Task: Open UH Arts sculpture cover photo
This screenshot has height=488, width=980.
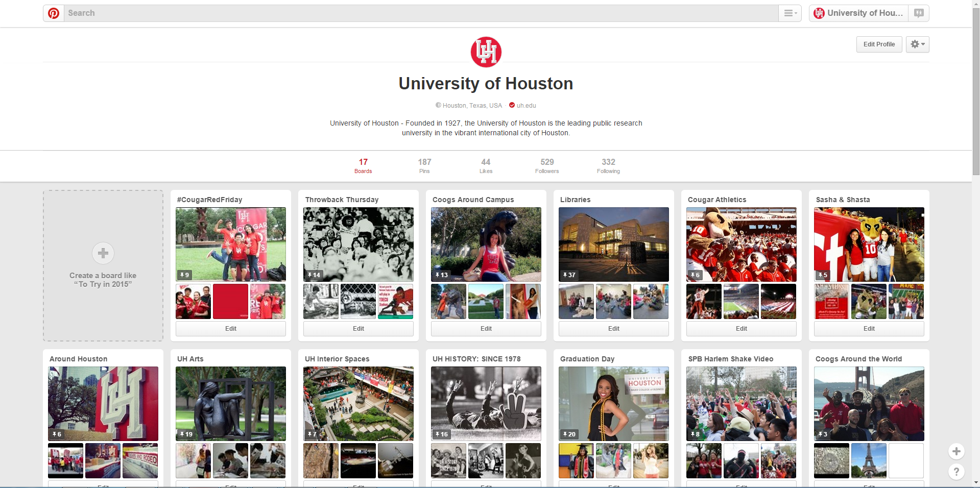Action: pyautogui.click(x=231, y=403)
